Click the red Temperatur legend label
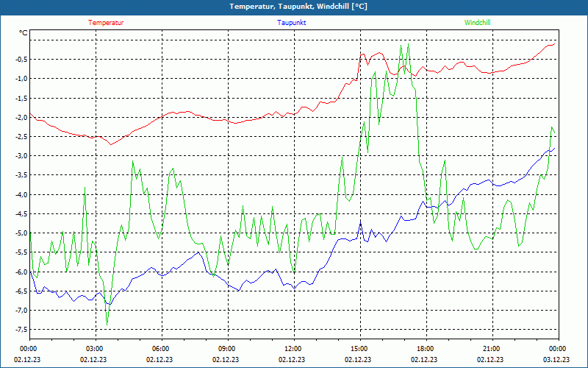588x368 pixels. point(106,23)
